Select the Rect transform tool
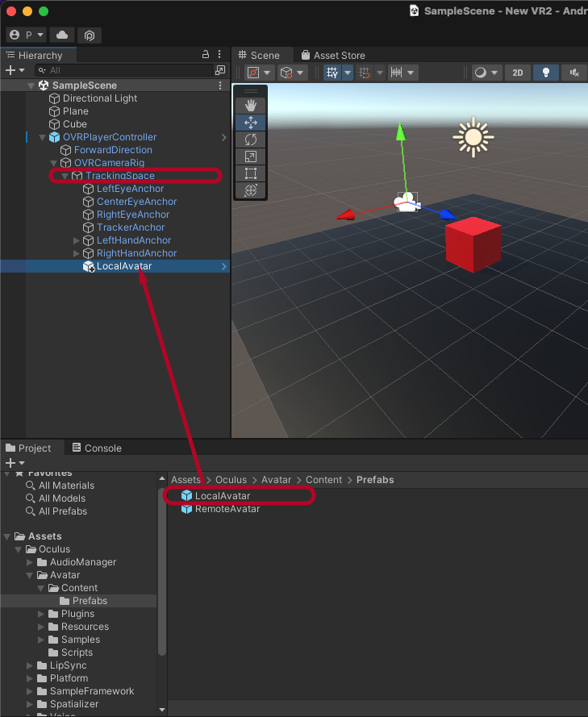Viewport: 588px width, 717px height. (251, 173)
